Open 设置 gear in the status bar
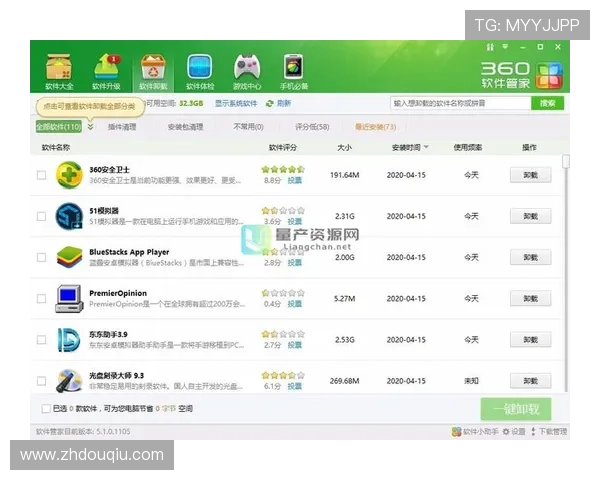This screenshot has height=480, width=600. point(514,432)
